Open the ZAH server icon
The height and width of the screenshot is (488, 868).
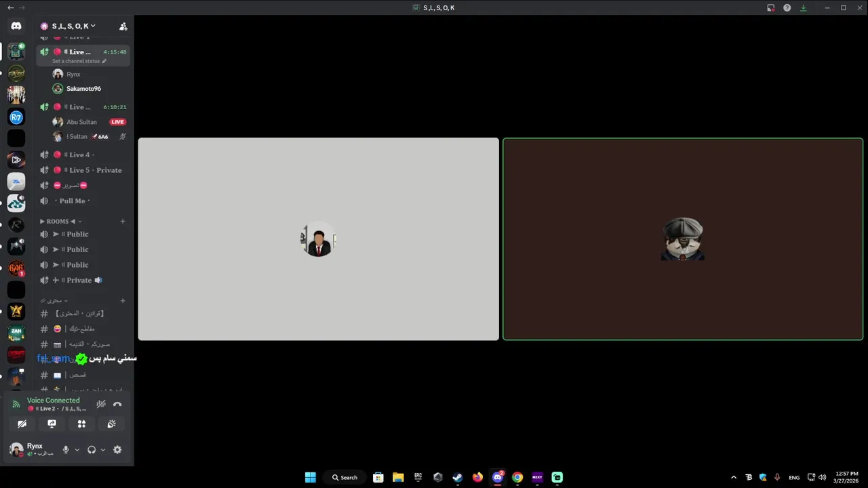pos(16,333)
